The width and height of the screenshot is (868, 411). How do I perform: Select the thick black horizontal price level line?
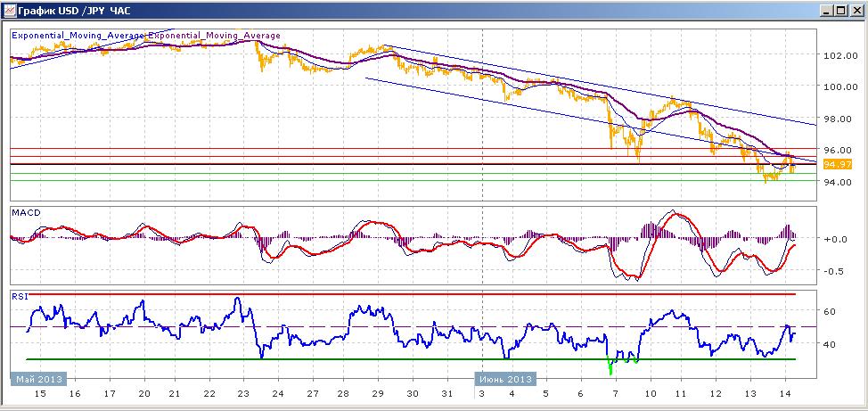point(414,164)
